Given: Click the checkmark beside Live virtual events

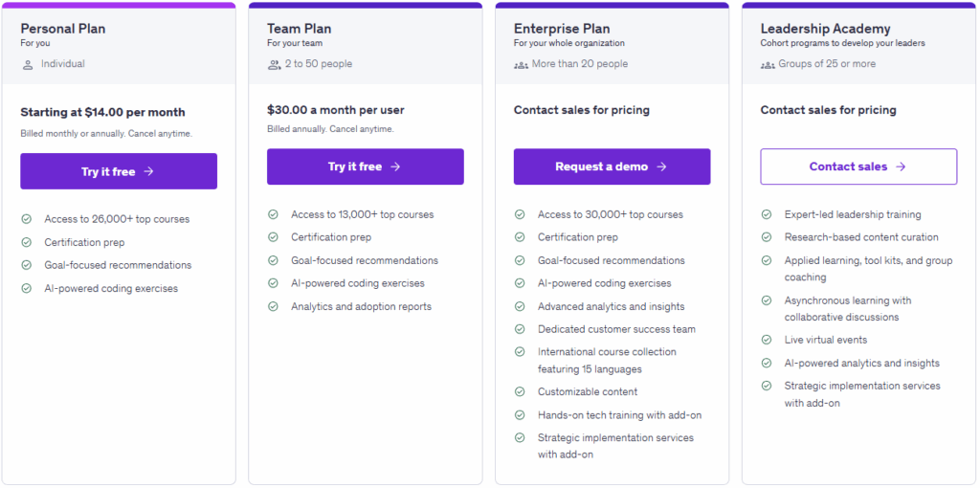Looking at the screenshot, I should [x=768, y=340].
